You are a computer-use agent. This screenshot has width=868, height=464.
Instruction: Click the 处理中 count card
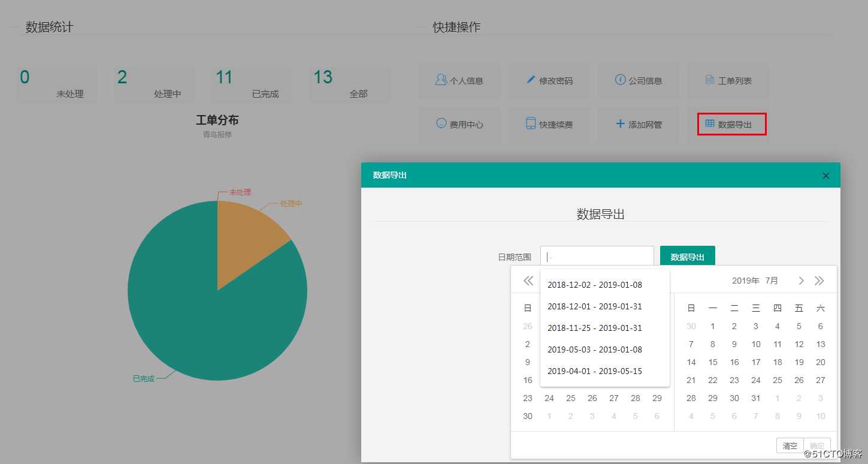point(154,84)
